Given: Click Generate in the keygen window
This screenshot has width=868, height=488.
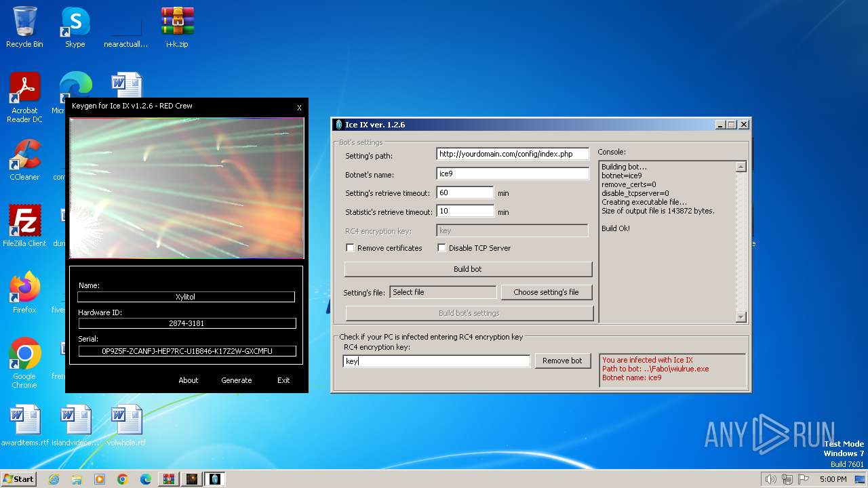Looking at the screenshot, I should 237,380.
